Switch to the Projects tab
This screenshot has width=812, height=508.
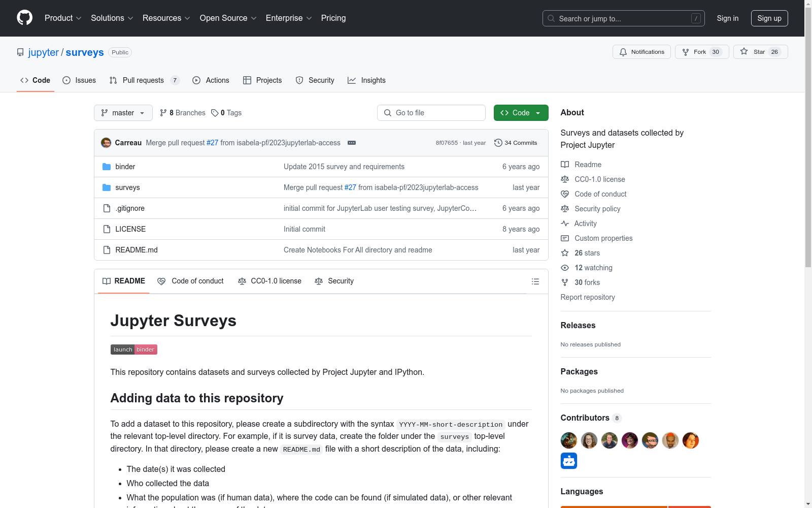[x=262, y=80]
